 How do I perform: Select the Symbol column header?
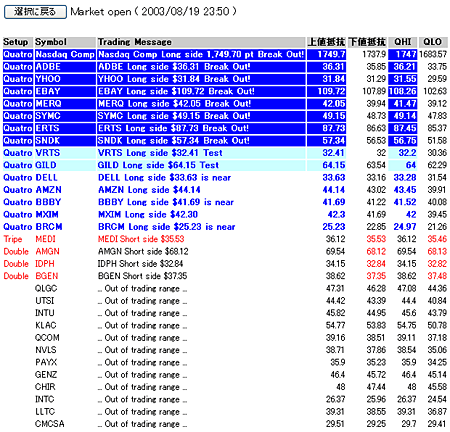pyautogui.click(x=65, y=42)
